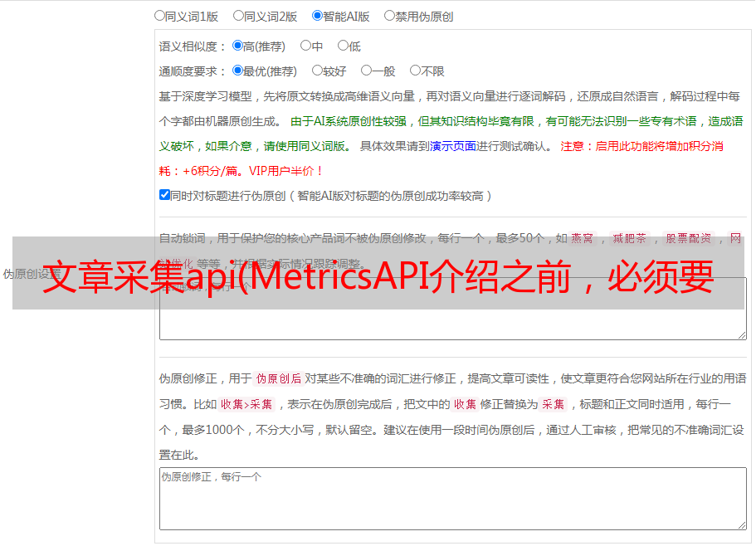Image resolution: width=756 pixels, height=546 pixels.
Task: Set 语义相似度 to 高(推荐)
Action: [237, 46]
